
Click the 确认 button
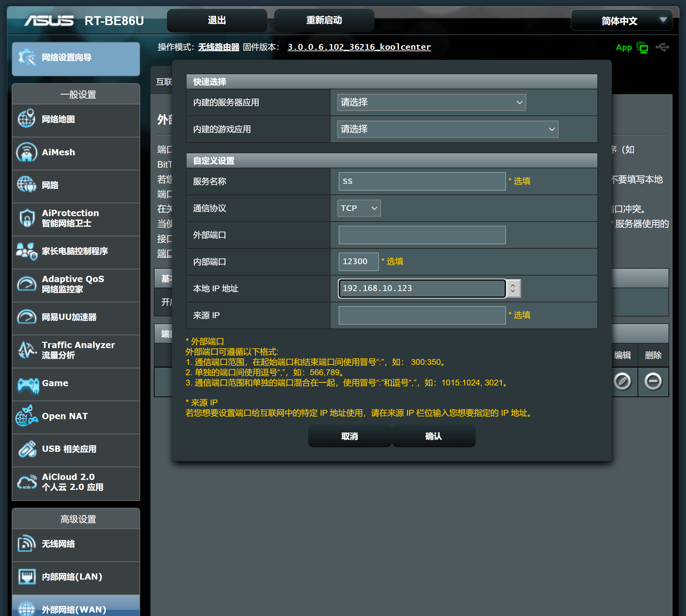434,436
